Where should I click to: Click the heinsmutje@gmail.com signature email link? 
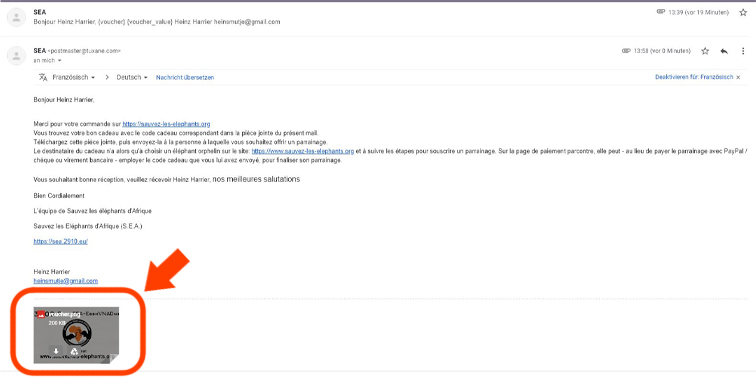[66, 281]
